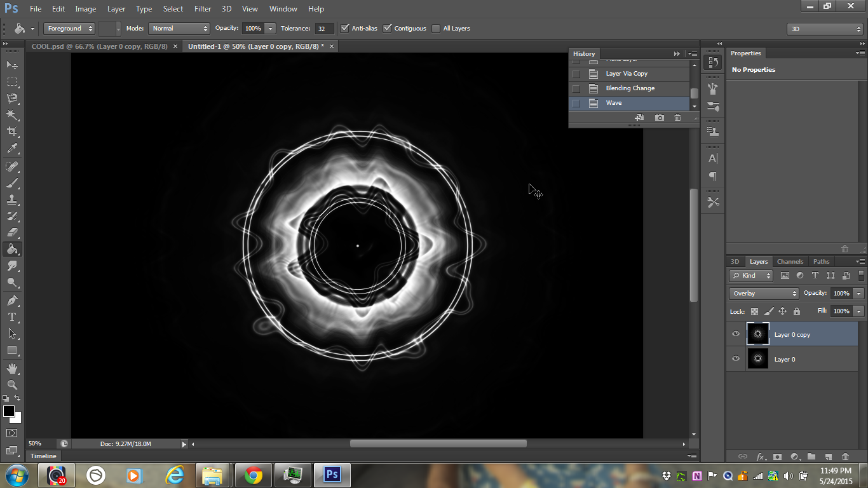Select the Pen tool
The width and height of the screenshot is (868, 488).
(x=12, y=300)
